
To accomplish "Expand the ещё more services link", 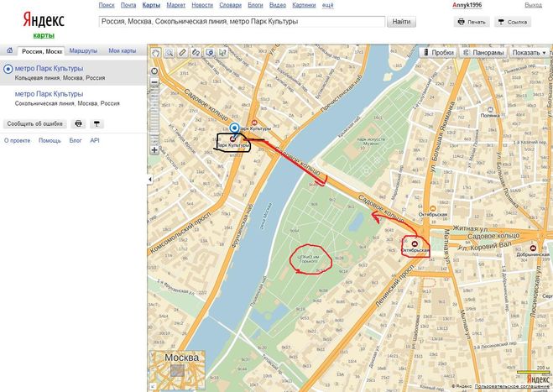I will (x=327, y=5).
